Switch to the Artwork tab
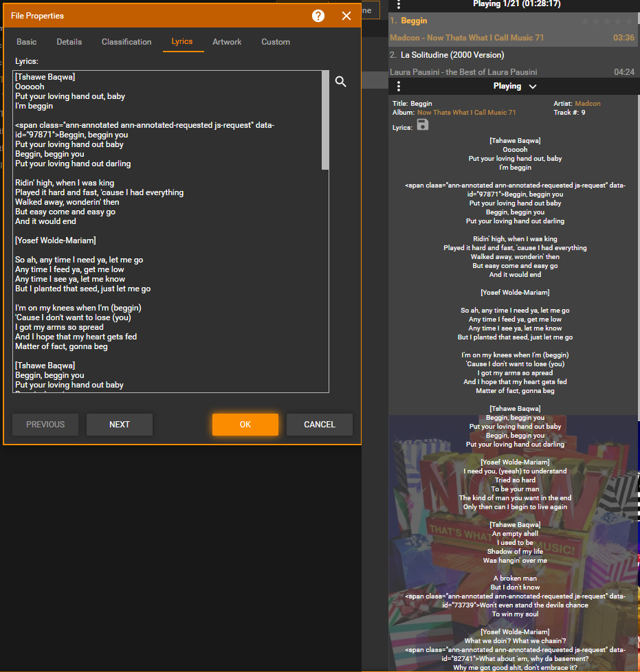The image size is (640, 672). (227, 42)
